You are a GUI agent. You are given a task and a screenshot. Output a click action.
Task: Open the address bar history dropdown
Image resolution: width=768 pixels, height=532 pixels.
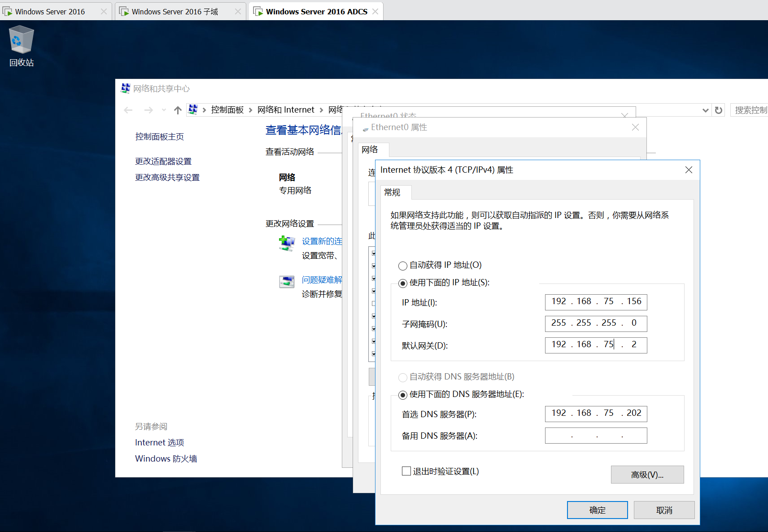click(x=706, y=110)
